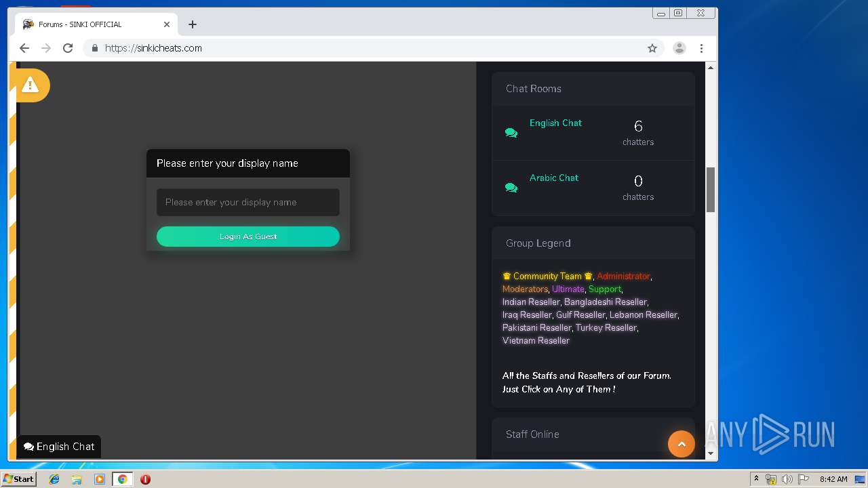Click the Pakistani Reseller link
868x488 pixels.
click(x=537, y=327)
